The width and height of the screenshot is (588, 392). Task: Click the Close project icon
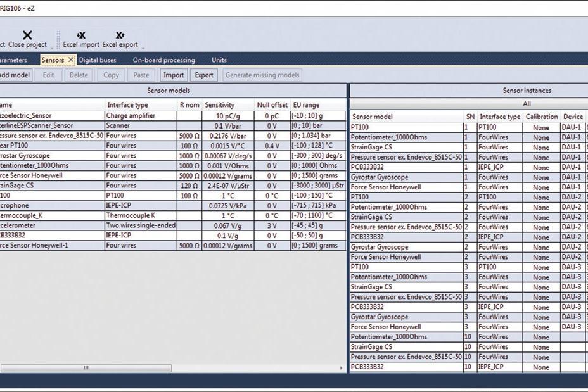click(x=27, y=35)
